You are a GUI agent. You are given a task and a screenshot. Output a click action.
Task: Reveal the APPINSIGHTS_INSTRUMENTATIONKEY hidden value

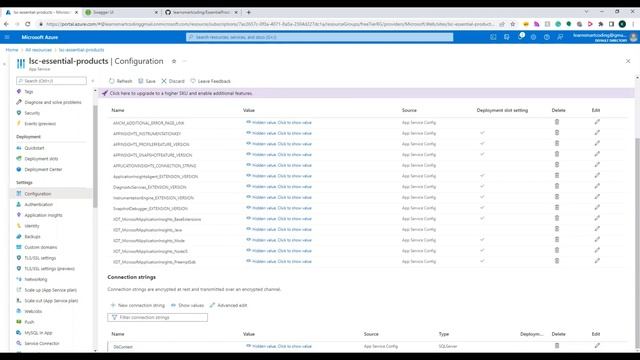tap(279, 133)
